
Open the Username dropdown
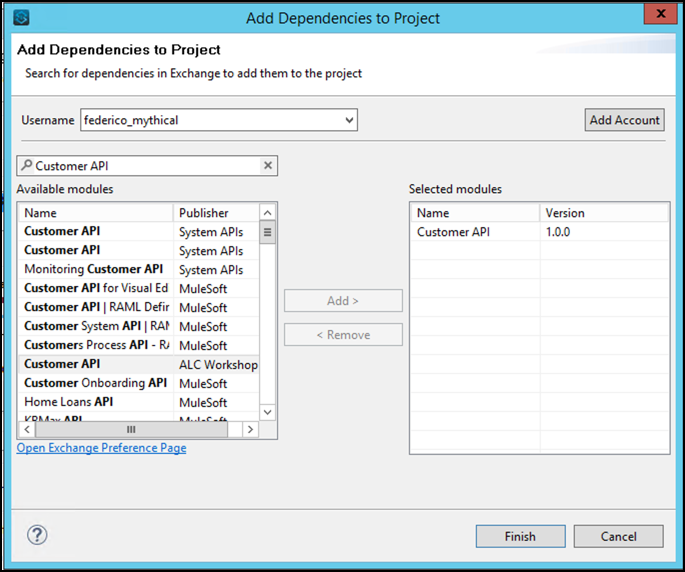(349, 120)
